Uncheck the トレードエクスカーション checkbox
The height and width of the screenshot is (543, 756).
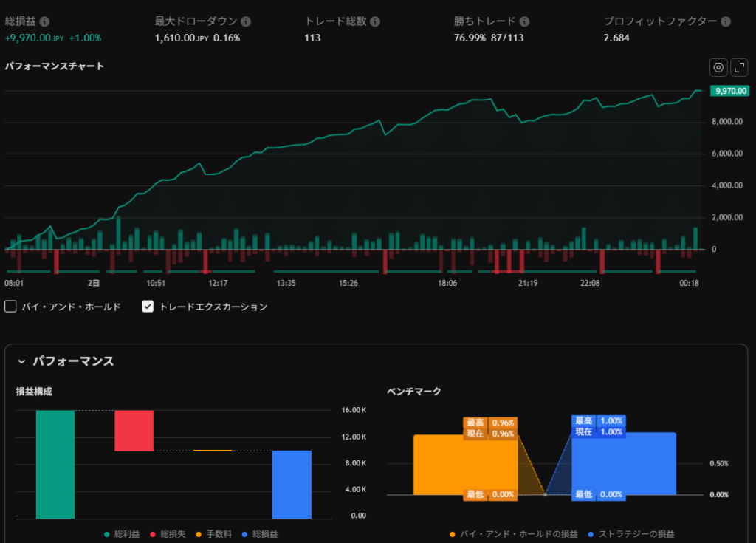[x=148, y=307]
